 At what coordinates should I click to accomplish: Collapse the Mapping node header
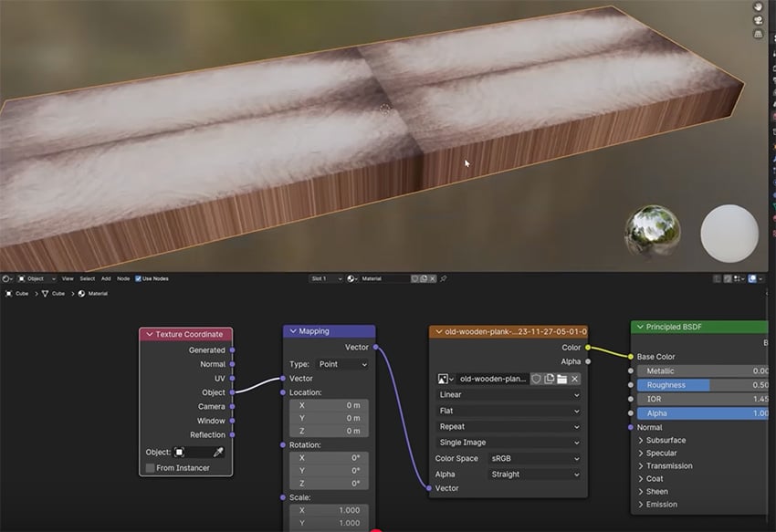293,330
